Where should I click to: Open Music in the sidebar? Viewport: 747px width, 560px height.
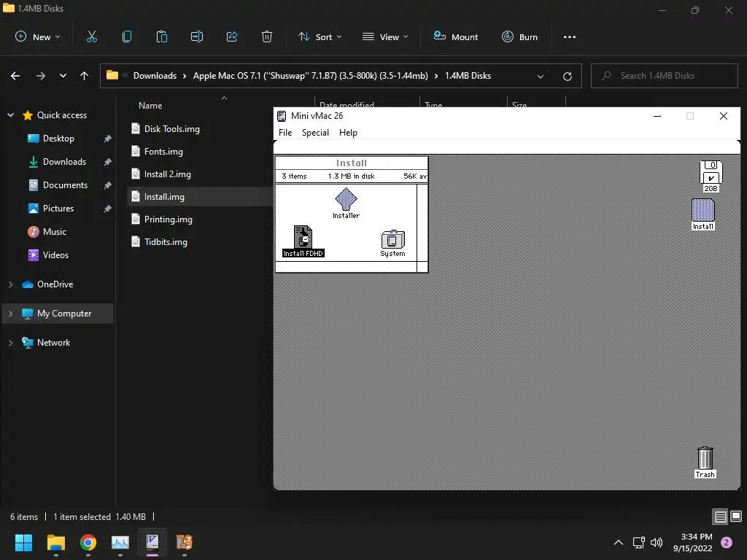click(54, 232)
